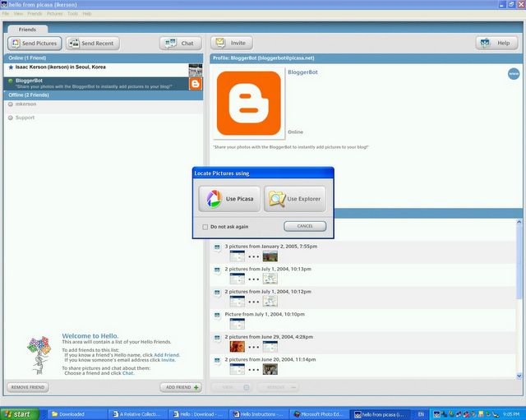Cancel the Locate Pictures dialog
Viewport: 526px width, 420px height.
[305, 226]
